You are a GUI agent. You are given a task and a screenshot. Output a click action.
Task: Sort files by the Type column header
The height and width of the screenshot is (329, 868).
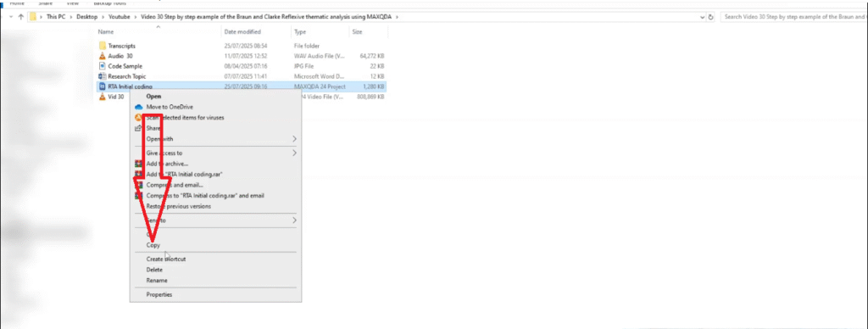point(300,32)
